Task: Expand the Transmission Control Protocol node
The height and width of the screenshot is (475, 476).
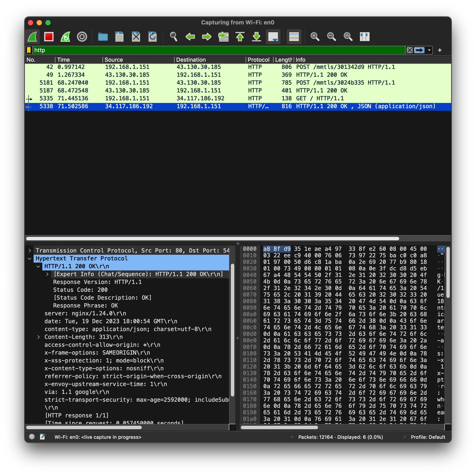Action: tap(30, 250)
